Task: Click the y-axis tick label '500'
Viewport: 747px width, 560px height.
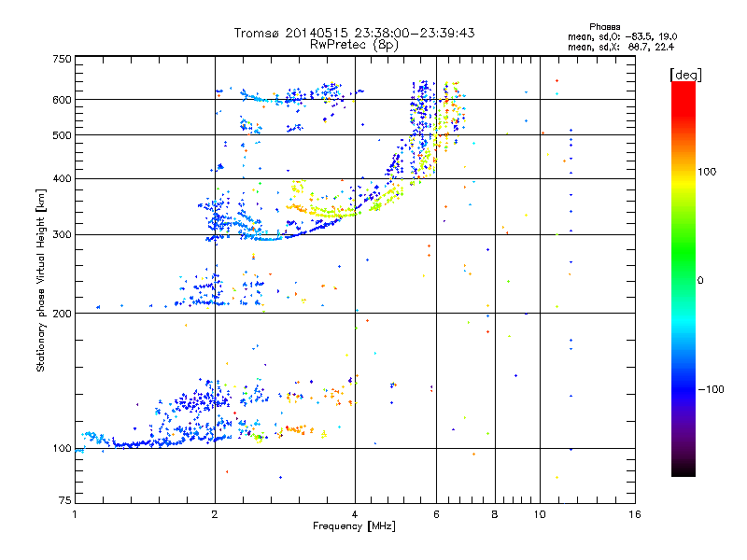Action: pos(62,135)
